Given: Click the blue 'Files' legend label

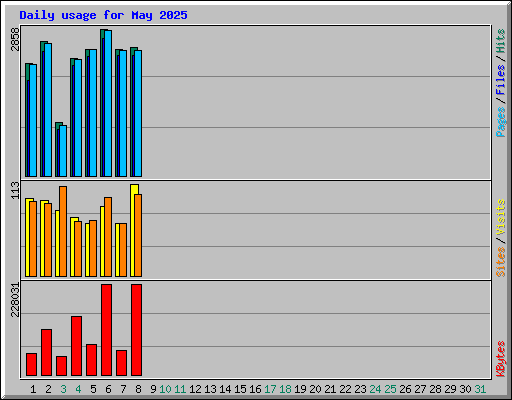Looking at the screenshot, I should coord(500,79).
